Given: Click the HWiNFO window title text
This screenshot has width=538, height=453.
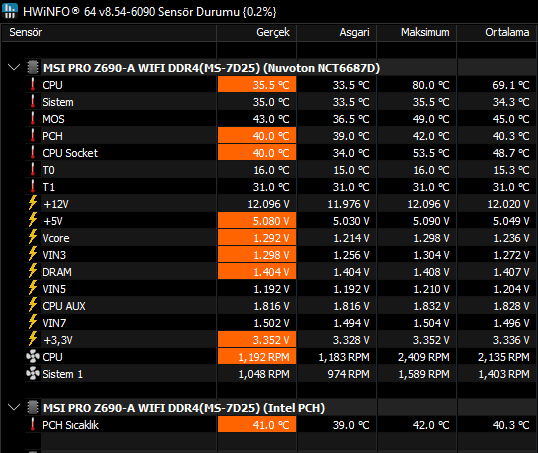Looking at the screenshot, I should click(x=150, y=12).
